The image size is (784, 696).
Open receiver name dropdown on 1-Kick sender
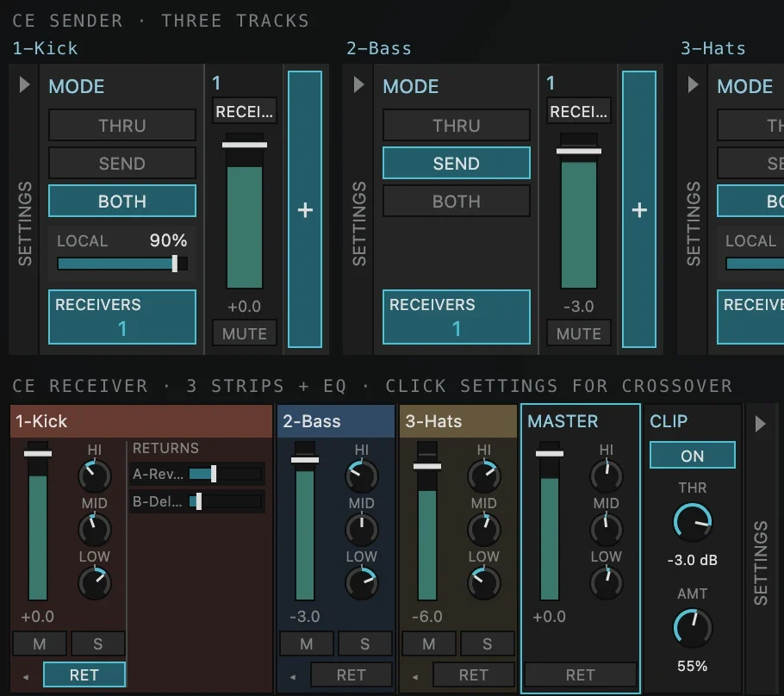click(245, 111)
